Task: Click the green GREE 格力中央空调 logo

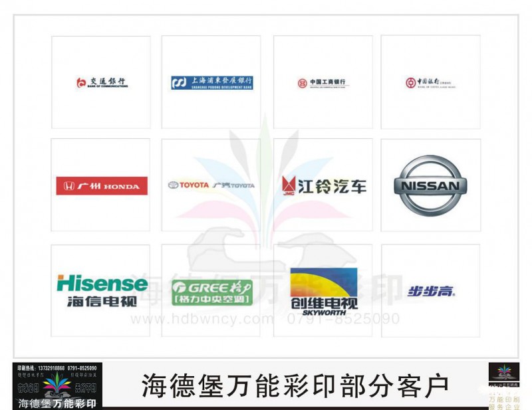Action: tap(212, 292)
